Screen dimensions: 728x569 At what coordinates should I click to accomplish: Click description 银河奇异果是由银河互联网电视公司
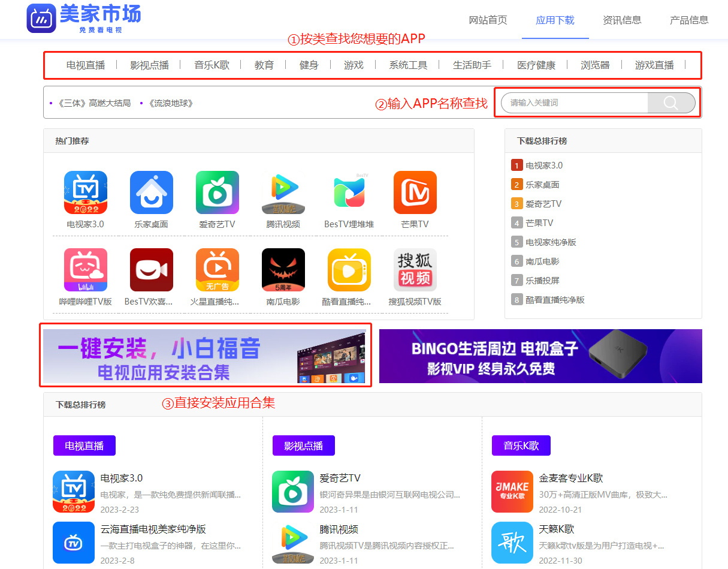coord(390,495)
